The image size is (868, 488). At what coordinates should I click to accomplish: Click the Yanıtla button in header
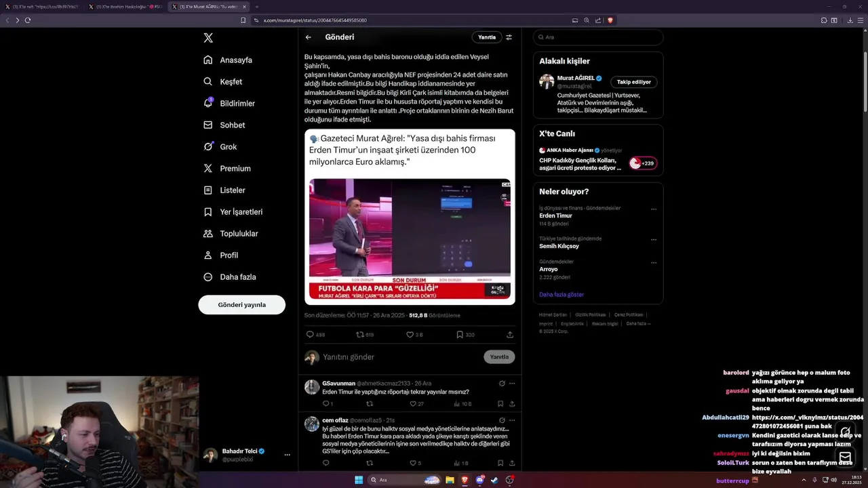click(x=487, y=37)
